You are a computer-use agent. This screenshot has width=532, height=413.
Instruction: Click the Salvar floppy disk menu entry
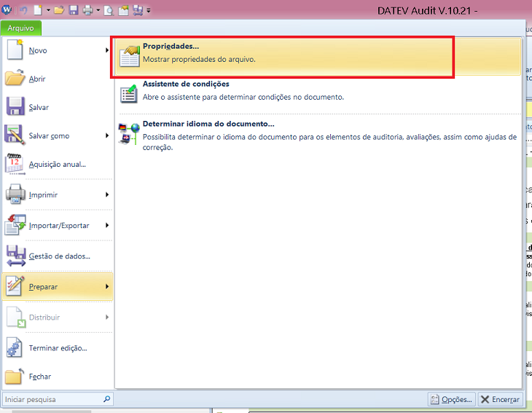click(x=57, y=107)
